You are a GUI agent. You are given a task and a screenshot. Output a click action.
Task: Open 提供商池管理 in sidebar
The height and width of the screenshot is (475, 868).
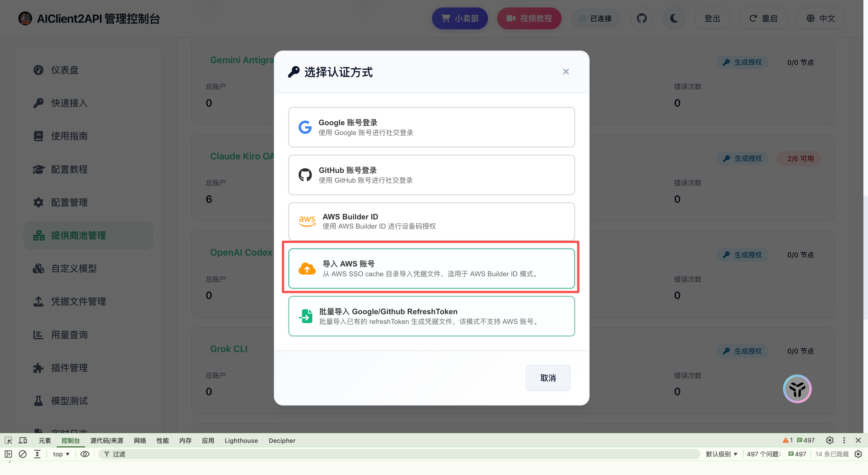[88, 235]
